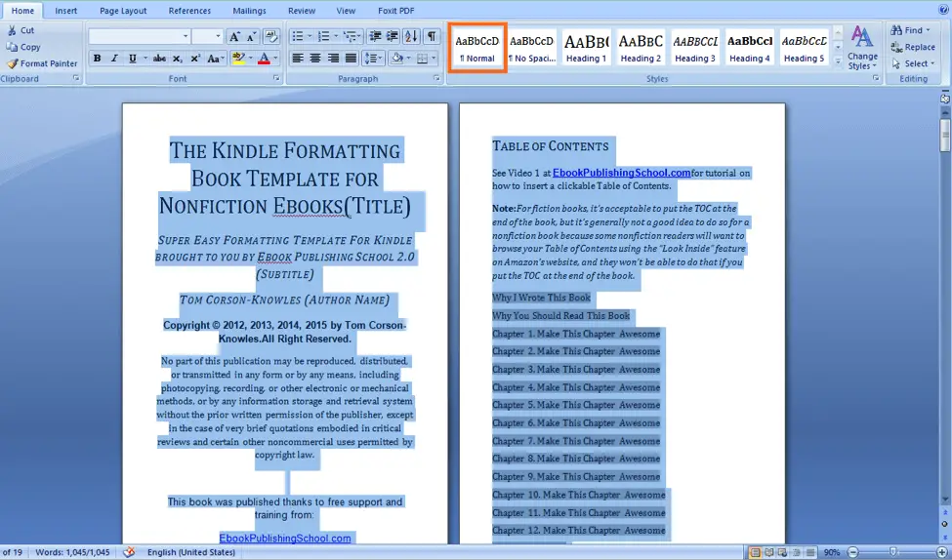
Task: Open the underline style dropdown arrow
Action: [x=145, y=59]
